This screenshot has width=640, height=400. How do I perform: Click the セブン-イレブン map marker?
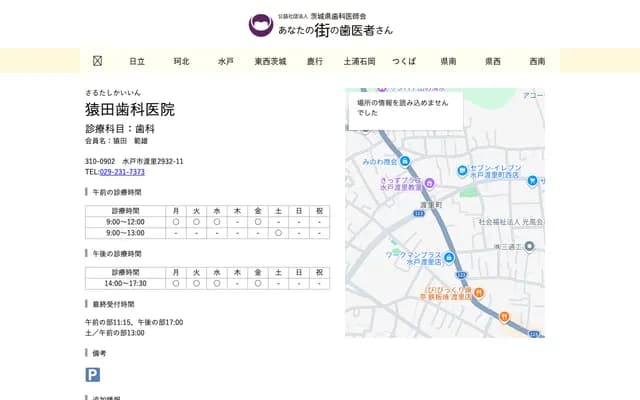tap(462, 170)
